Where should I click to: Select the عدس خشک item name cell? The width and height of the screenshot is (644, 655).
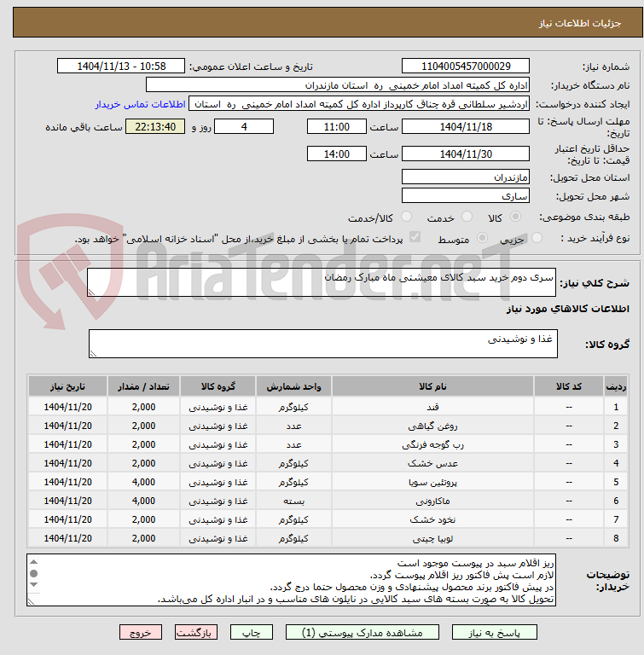pos(432,463)
